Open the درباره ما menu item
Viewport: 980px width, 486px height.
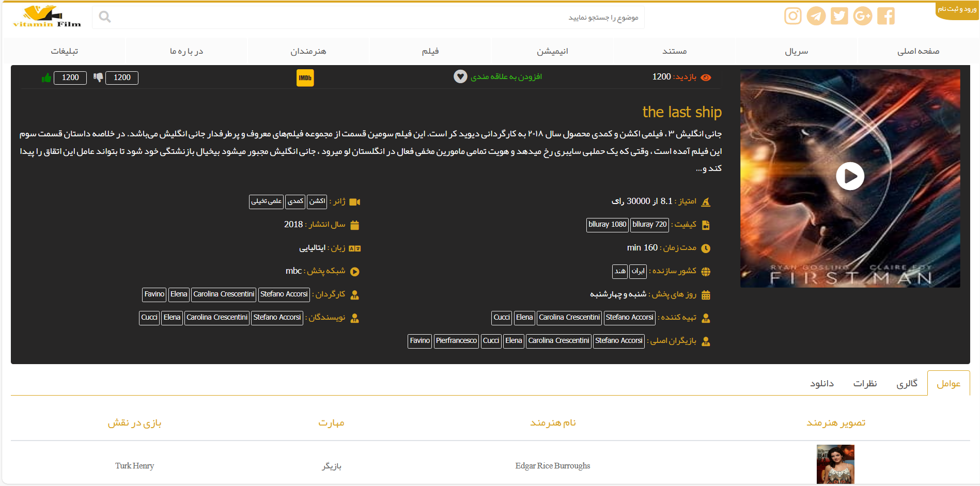pyautogui.click(x=186, y=51)
